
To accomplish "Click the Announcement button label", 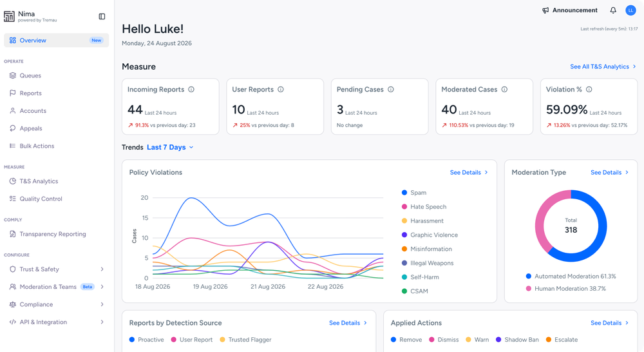I will (574, 10).
